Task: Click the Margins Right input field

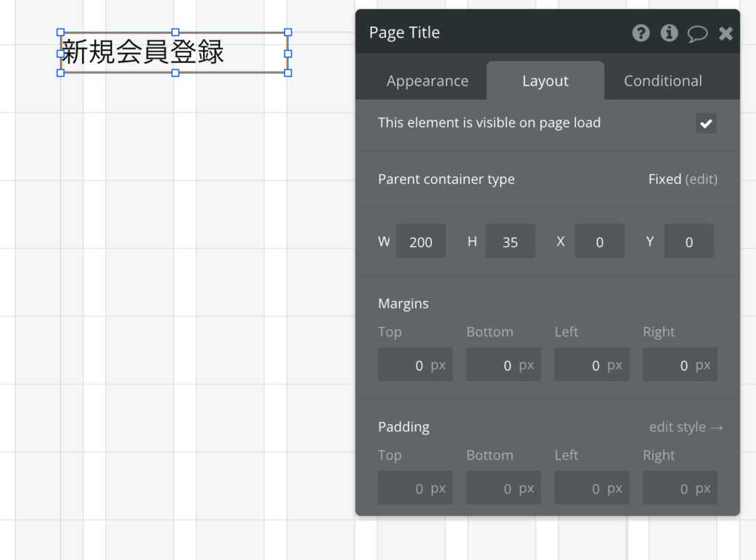Action: coord(680,364)
